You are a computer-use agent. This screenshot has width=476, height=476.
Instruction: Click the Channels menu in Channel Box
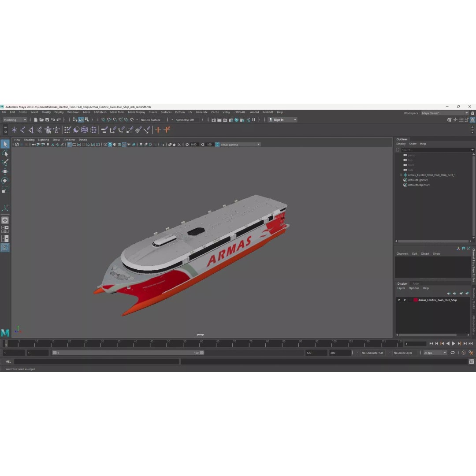coord(402,254)
